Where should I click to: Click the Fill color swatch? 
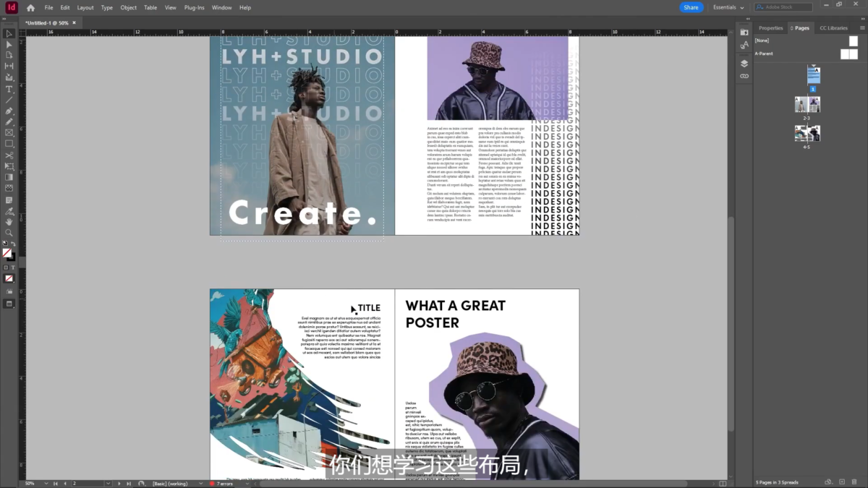coord(7,252)
